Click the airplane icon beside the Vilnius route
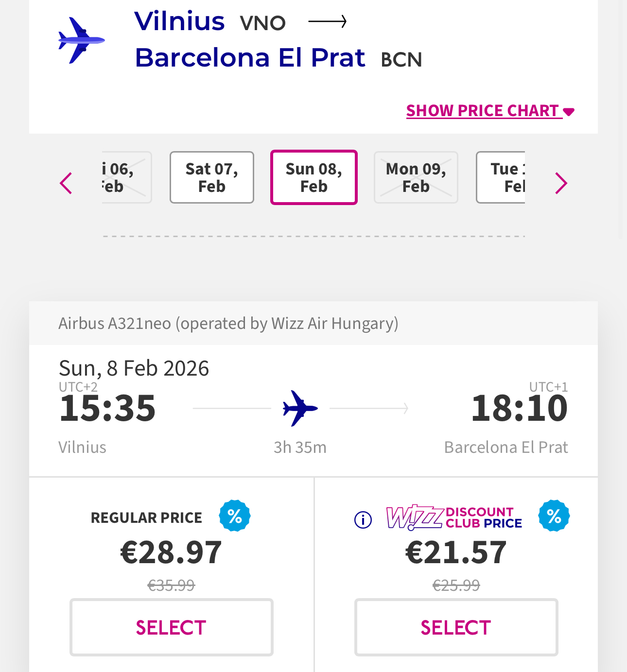 pyautogui.click(x=81, y=40)
